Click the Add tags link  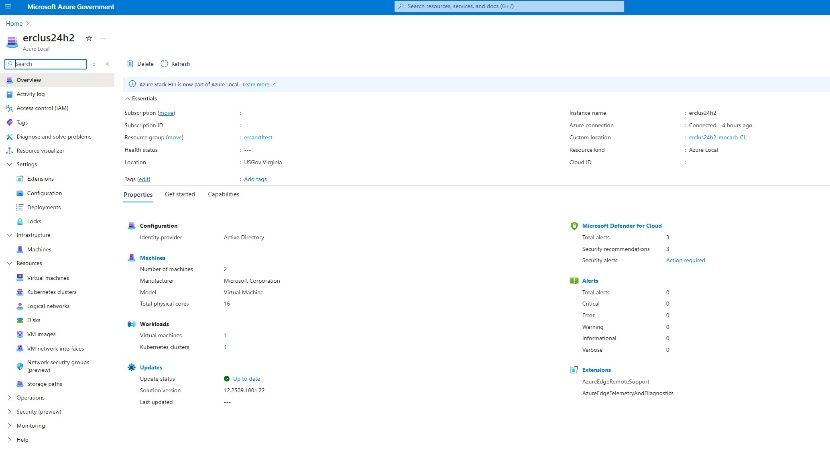(255, 179)
